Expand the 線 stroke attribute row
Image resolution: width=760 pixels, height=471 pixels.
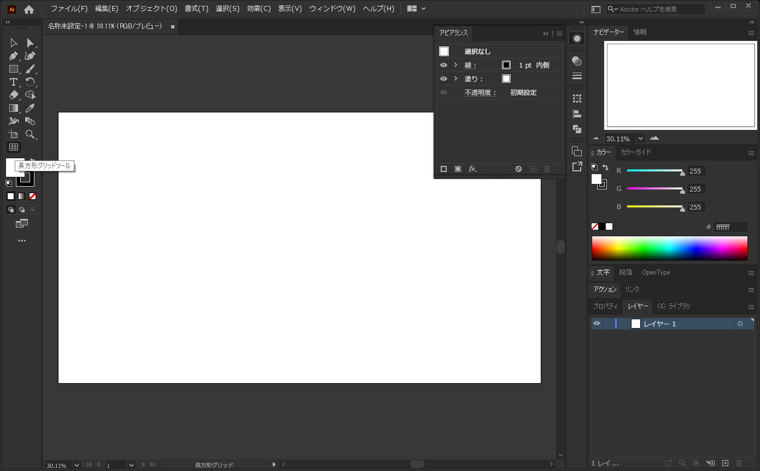pos(455,65)
